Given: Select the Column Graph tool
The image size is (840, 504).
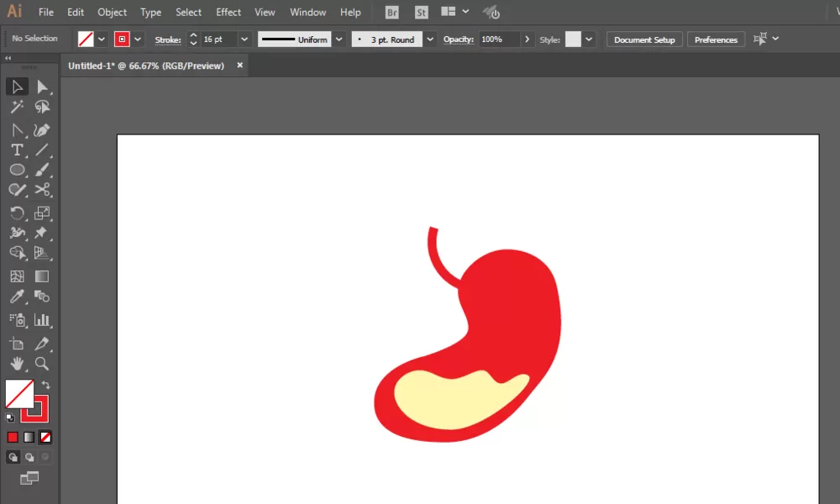Looking at the screenshot, I should [42, 320].
